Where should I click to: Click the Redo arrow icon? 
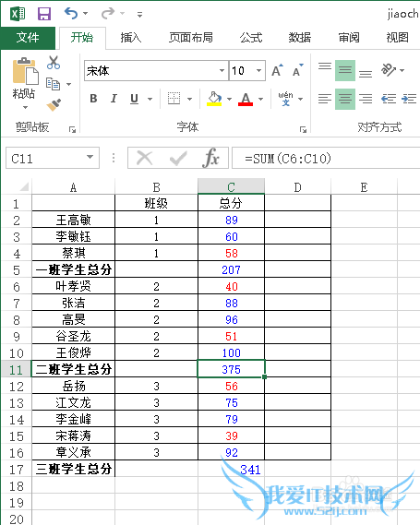pyautogui.click(x=108, y=14)
